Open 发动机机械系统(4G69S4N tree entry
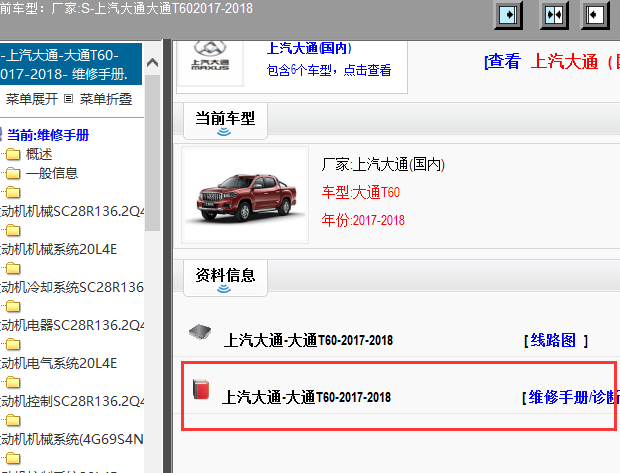The image size is (620, 473). pos(72,439)
